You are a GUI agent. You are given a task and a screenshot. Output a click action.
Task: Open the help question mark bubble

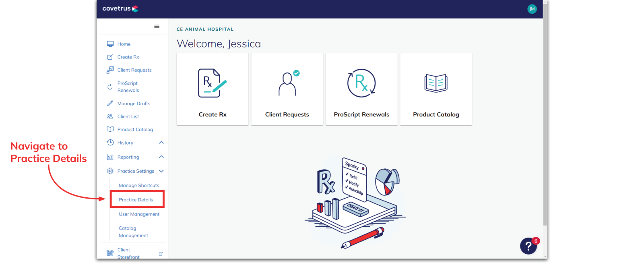pos(528,246)
